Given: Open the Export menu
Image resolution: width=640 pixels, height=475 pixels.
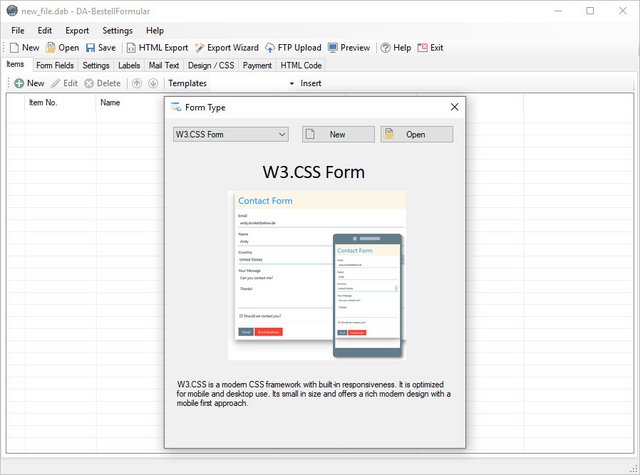Looking at the screenshot, I should pos(77,31).
